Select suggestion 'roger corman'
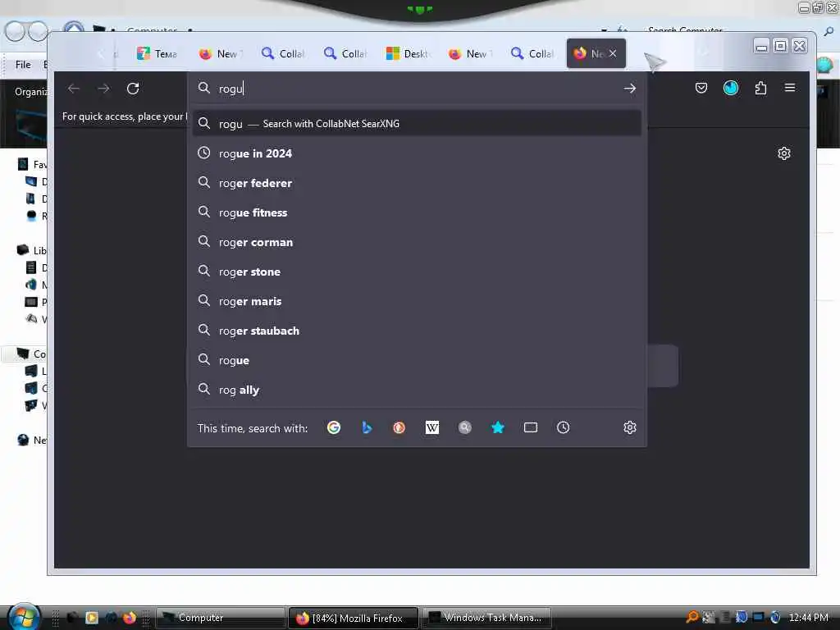 417,242
